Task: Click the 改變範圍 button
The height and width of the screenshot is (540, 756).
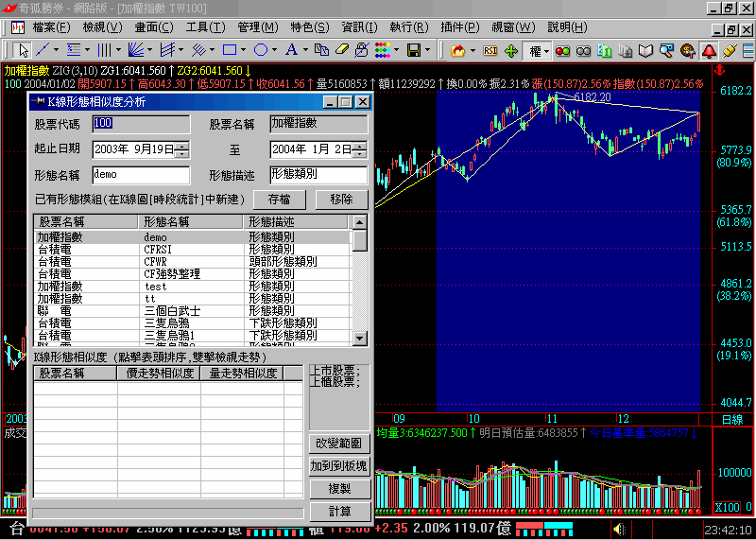Action: point(339,443)
